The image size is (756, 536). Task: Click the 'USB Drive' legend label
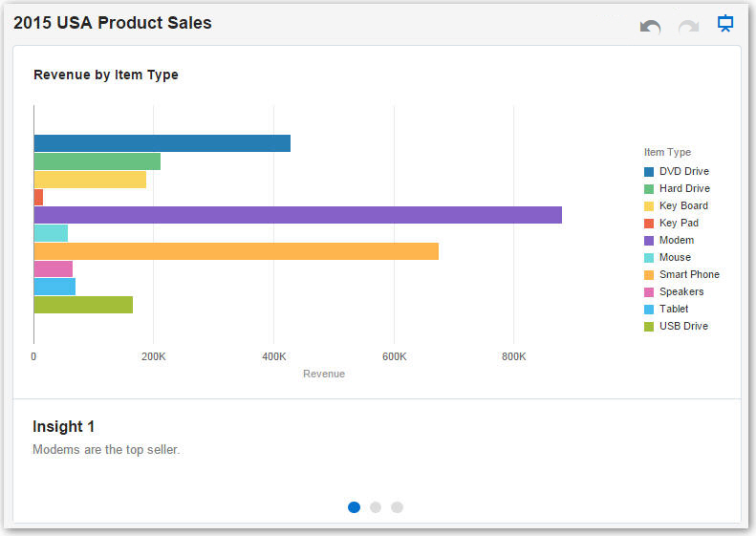click(x=683, y=326)
